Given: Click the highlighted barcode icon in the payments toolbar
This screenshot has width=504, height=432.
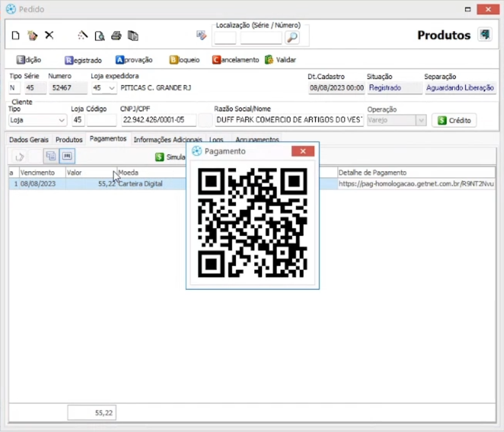Looking at the screenshot, I should click(x=67, y=156).
